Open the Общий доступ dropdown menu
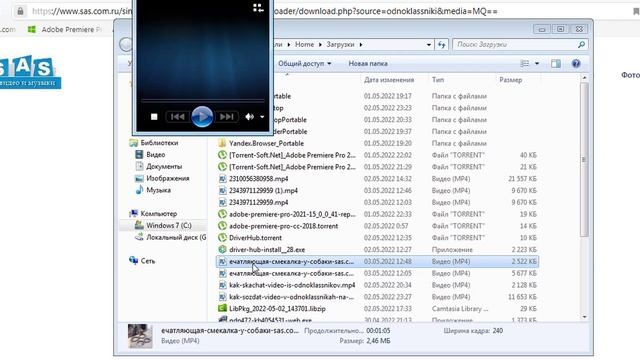This screenshot has height=360, width=640. [304, 64]
